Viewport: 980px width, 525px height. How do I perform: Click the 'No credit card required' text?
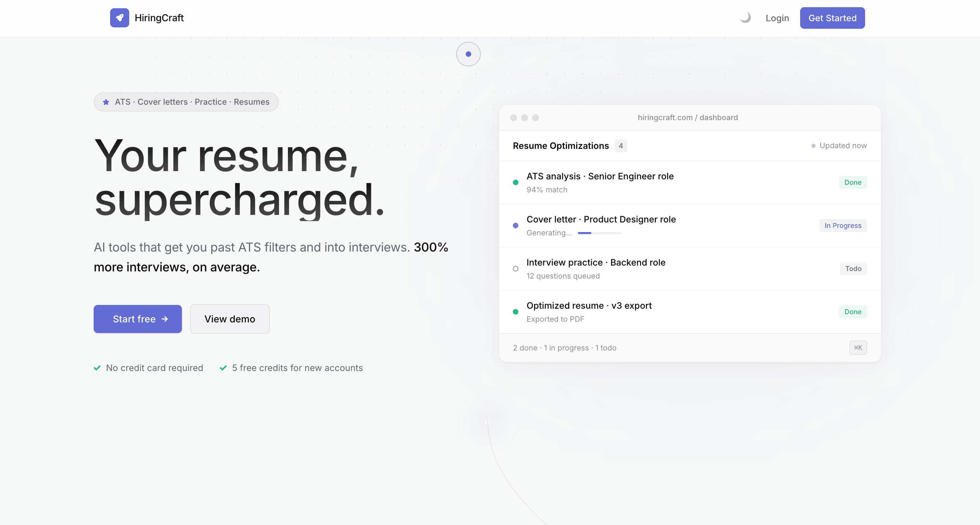pyautogui.click(x=155, y=368)
